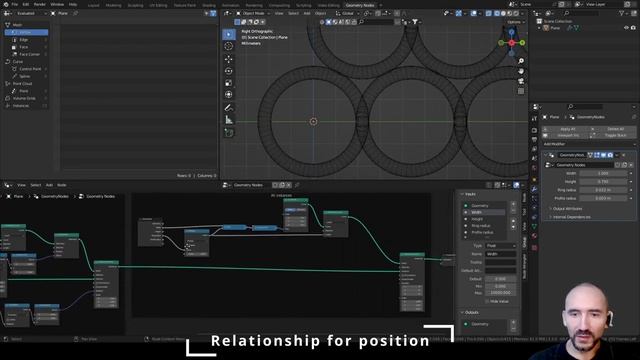Screen dimensions: 640x360
Task: Adjust the Ring radius value field
Action: [603, 190]
